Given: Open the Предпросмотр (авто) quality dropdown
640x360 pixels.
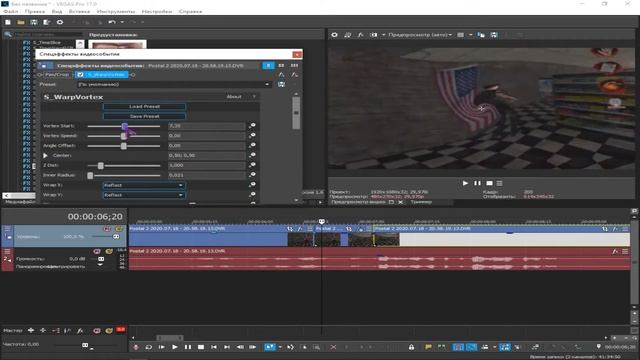Looking at the screenshot, I should 420,35.
